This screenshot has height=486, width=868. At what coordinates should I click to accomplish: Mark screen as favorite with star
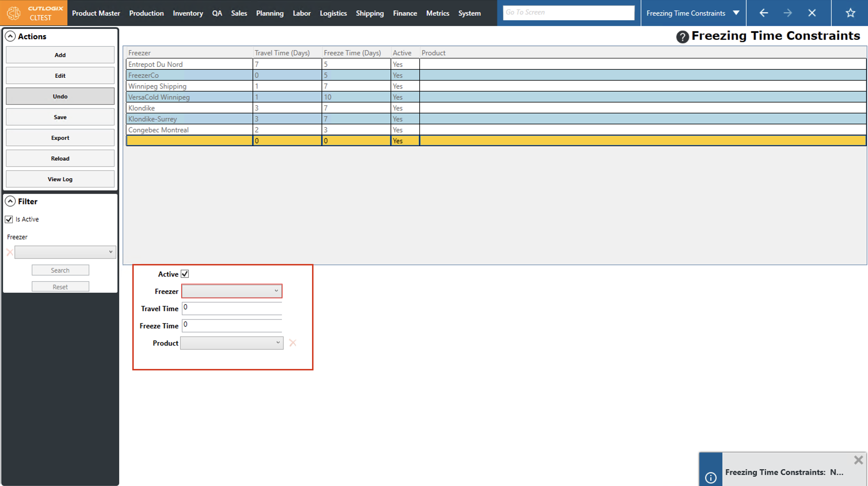850,13
